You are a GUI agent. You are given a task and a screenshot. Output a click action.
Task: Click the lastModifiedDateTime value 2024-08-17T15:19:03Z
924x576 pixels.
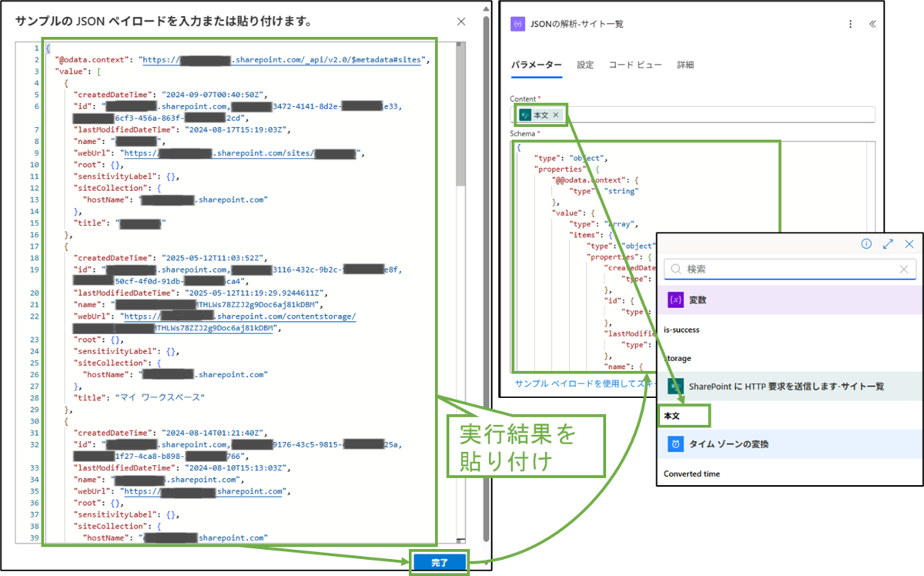pos(236,130)
